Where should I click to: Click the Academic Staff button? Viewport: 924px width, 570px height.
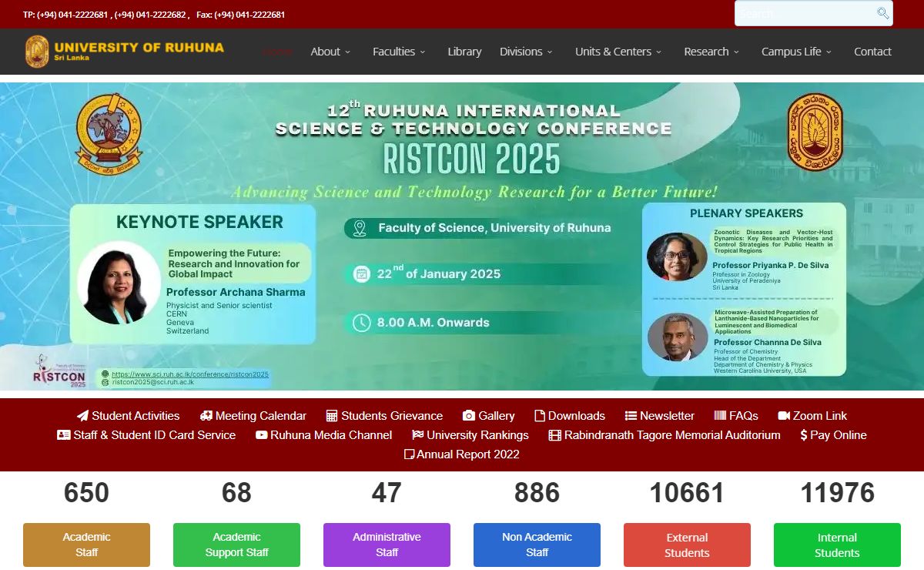coord(86,545)
